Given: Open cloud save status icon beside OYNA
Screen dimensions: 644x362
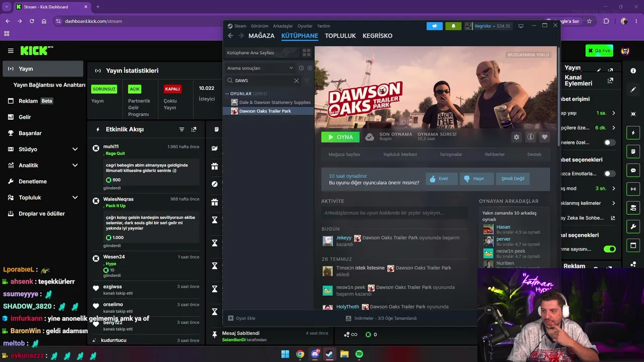Looking at the screenshot, I should click(370, 137).
